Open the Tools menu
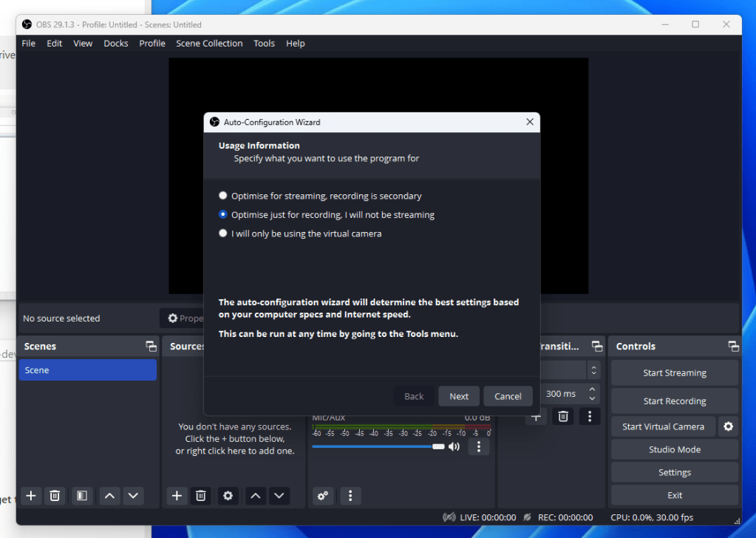 click(265, 44)
